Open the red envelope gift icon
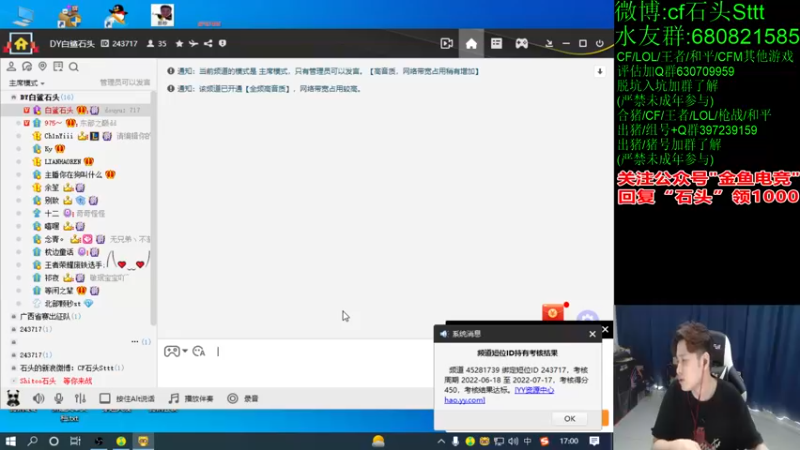800x450 pixels. [553, 312]
